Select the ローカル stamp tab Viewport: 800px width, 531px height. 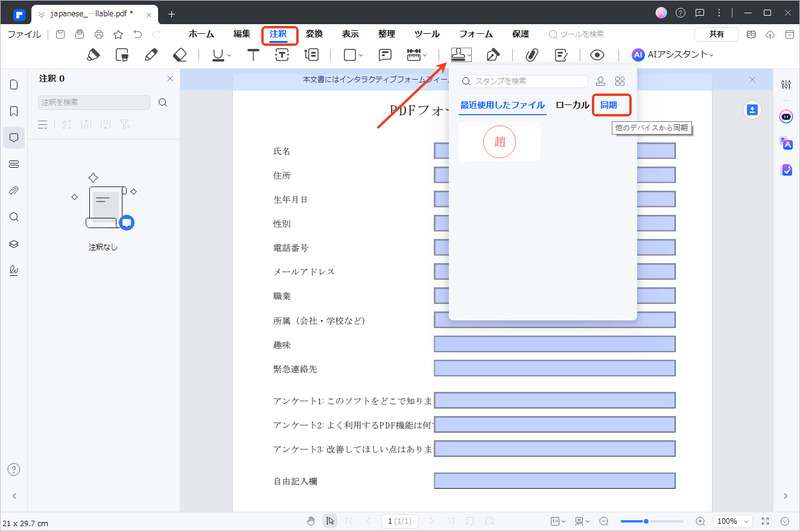coord(572,105)
